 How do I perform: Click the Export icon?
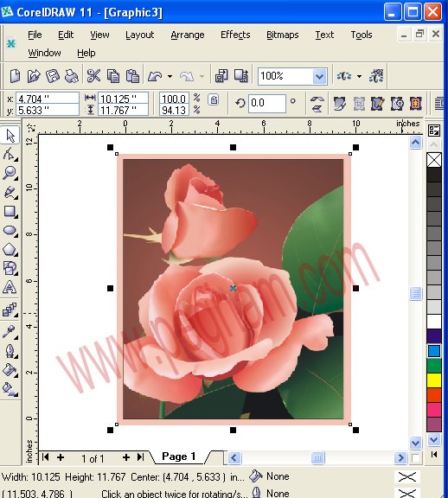241,76
